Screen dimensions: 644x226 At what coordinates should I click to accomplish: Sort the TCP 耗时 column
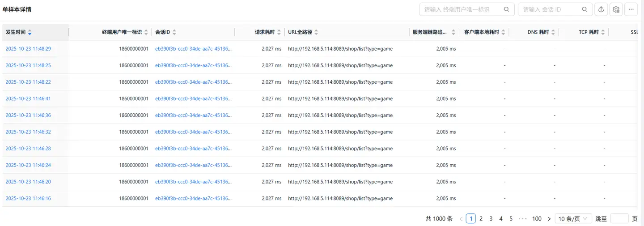point(603,32)
